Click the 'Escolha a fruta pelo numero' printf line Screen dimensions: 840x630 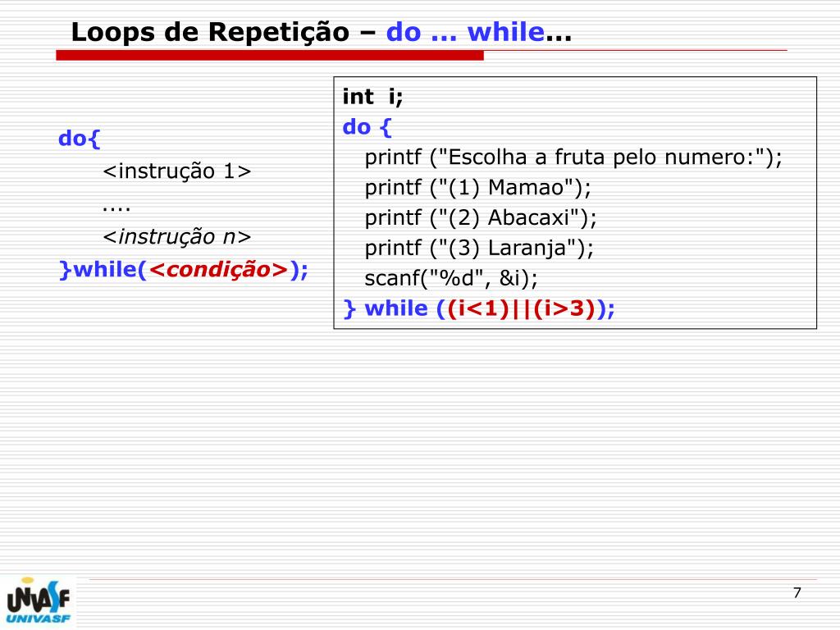[x=573, y=157]
